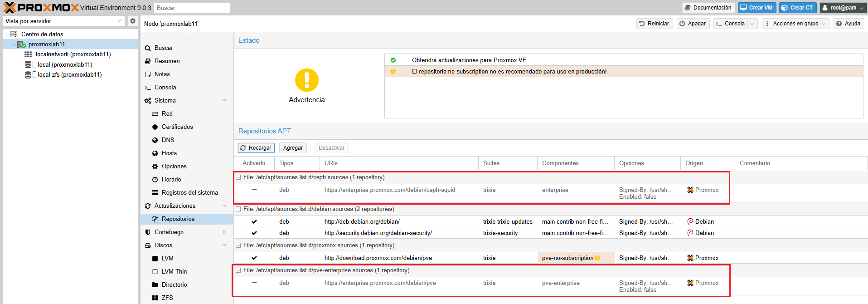
Task: Open server view settings gear
Action: (x=132, y=21)
